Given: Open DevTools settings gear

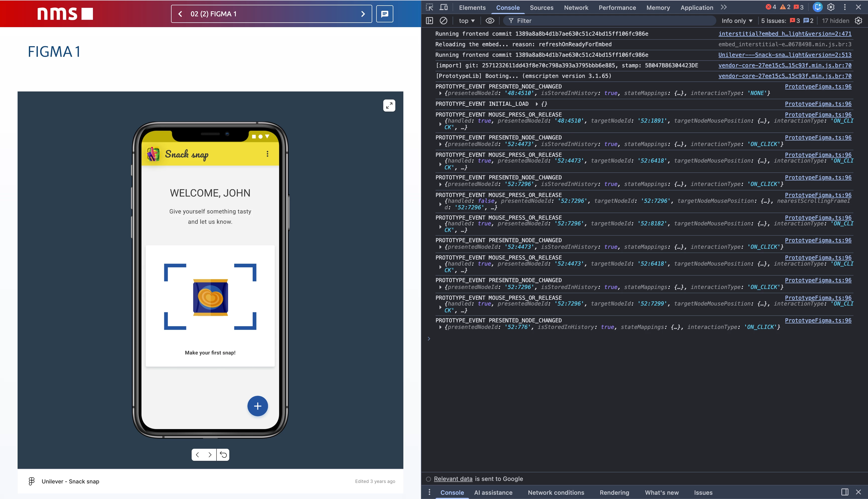Looking at the screenshot, I should [x=831, y=7].
